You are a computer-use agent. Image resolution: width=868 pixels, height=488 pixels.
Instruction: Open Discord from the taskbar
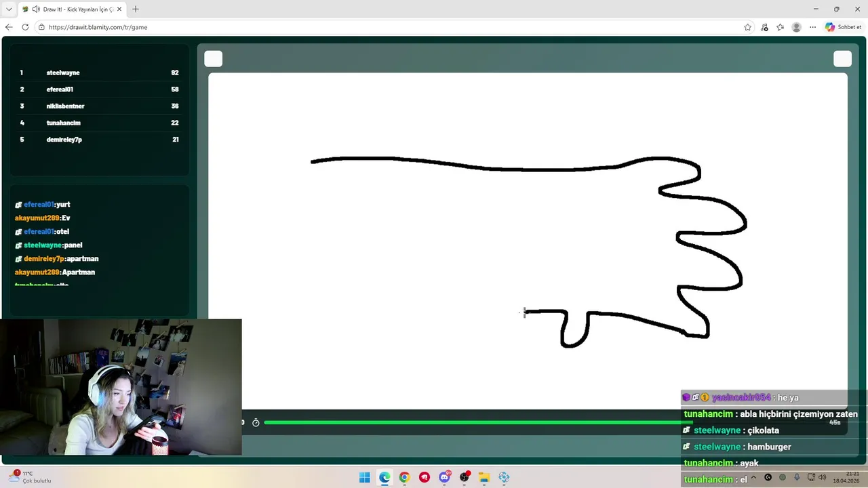(444, 477)
